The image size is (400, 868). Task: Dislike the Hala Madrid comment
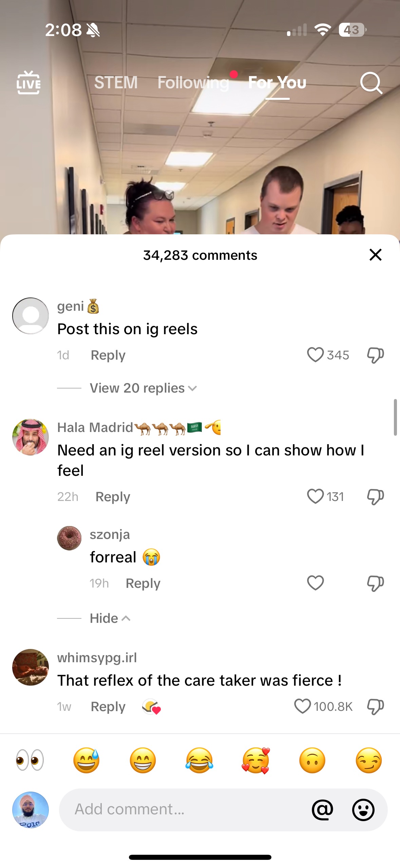(375, 497)
